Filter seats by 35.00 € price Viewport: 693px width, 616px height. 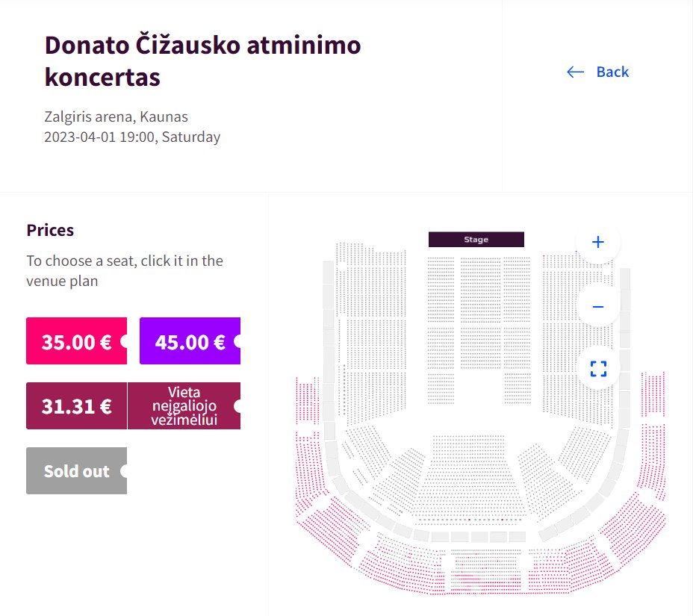click(76, 340)
